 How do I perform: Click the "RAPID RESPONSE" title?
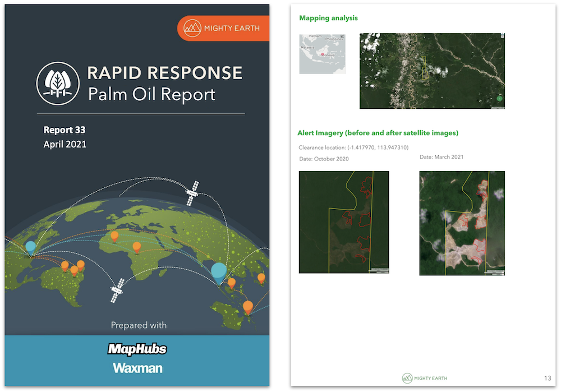click(165, 73)
